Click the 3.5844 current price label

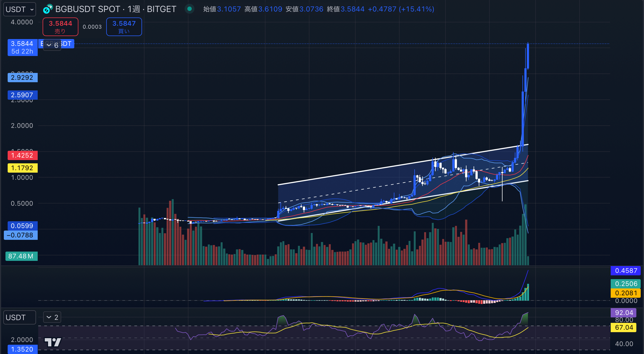pyautogui.click(x=22, y=44)
